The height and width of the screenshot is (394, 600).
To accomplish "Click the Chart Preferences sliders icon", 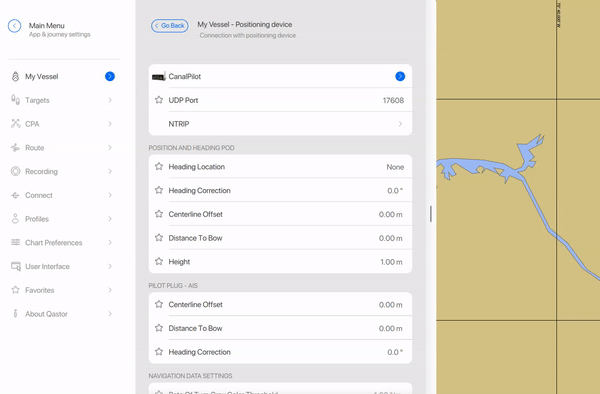I will coord(15,243).
